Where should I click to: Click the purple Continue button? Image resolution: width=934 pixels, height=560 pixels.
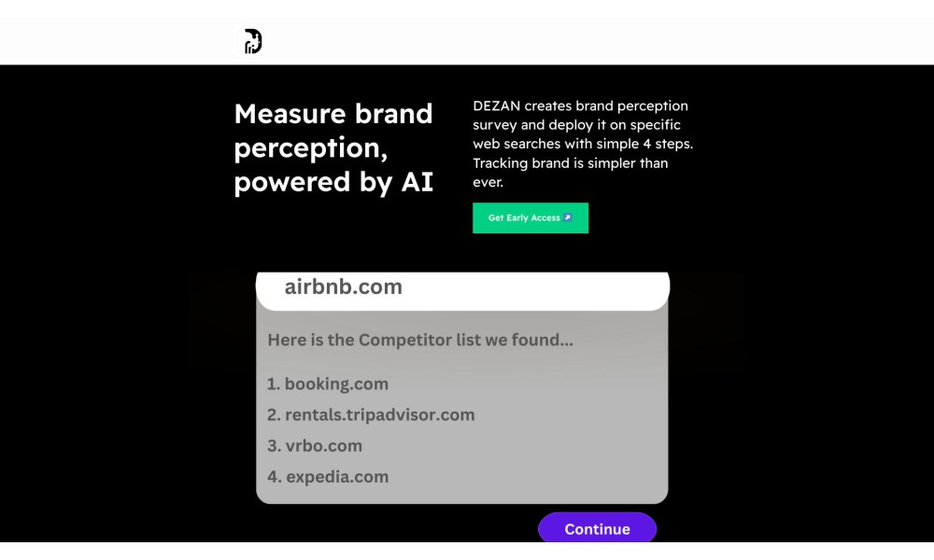tap(597, 528)
